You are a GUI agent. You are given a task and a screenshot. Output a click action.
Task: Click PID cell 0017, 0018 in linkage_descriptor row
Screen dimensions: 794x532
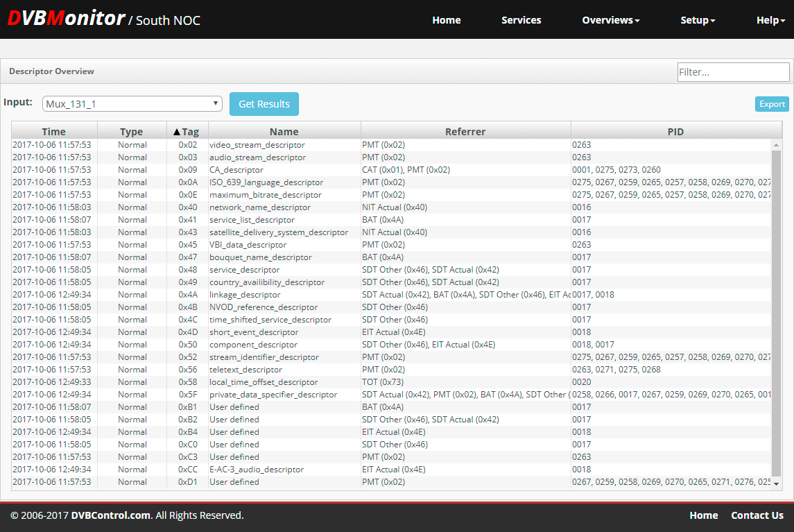(x=593, y=295)
